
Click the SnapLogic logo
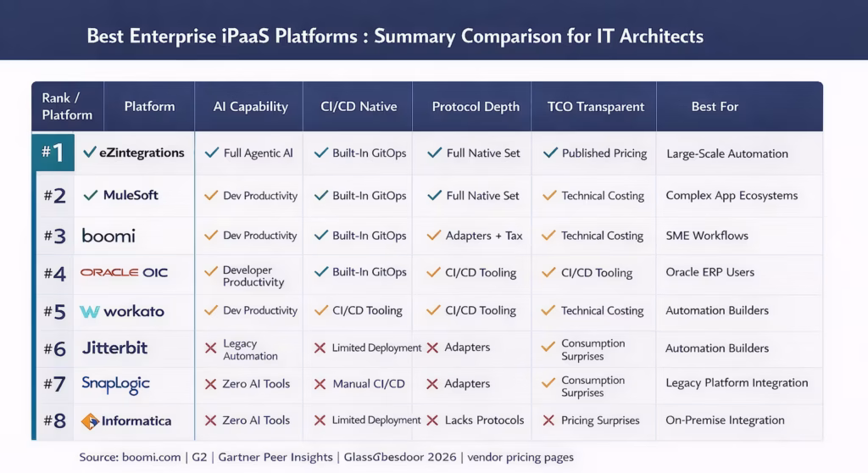click(x=115, y=384)
